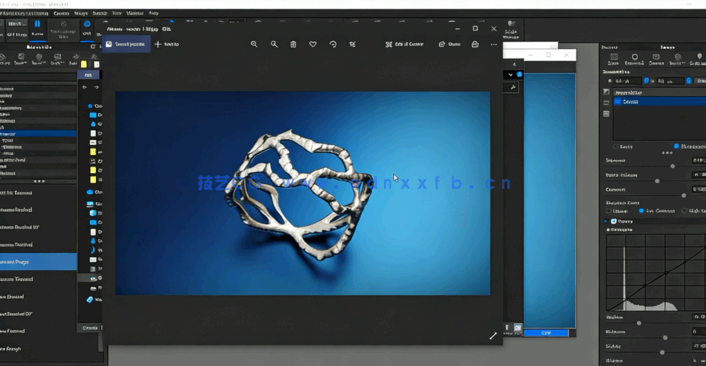Click the third slider handle, above the response curve radios
The width and height of the screenshot is (706, 366).
[684, 195]
